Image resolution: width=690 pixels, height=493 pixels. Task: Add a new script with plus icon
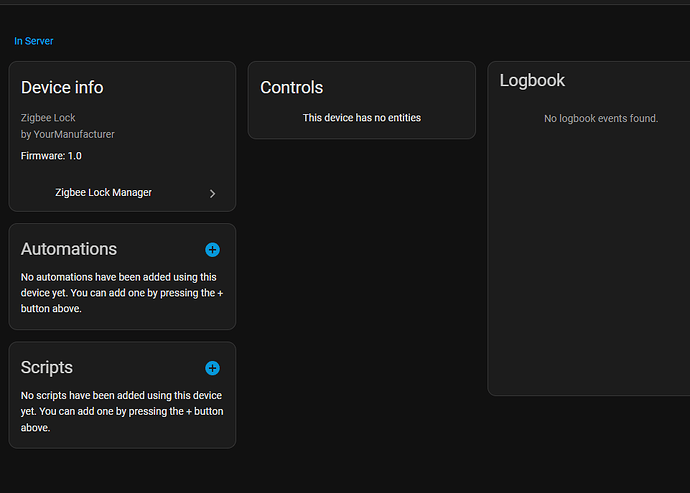click(212, 368)
